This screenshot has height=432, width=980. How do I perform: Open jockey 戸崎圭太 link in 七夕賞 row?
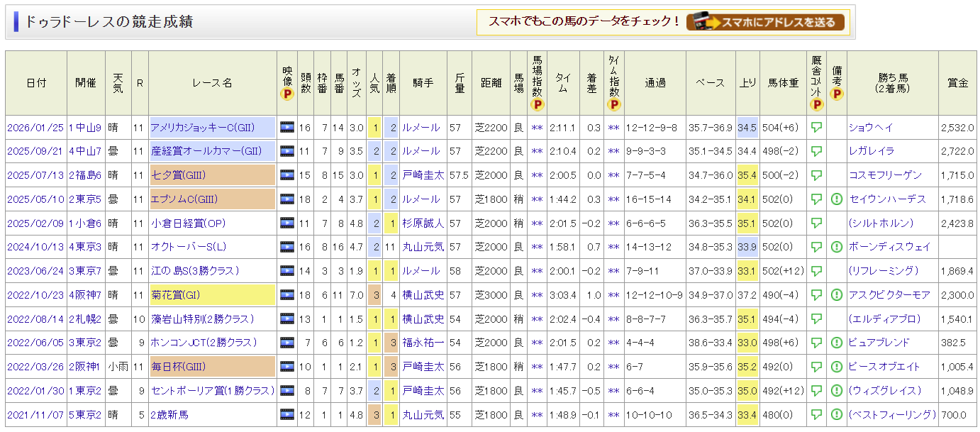[x=423, y=175]
